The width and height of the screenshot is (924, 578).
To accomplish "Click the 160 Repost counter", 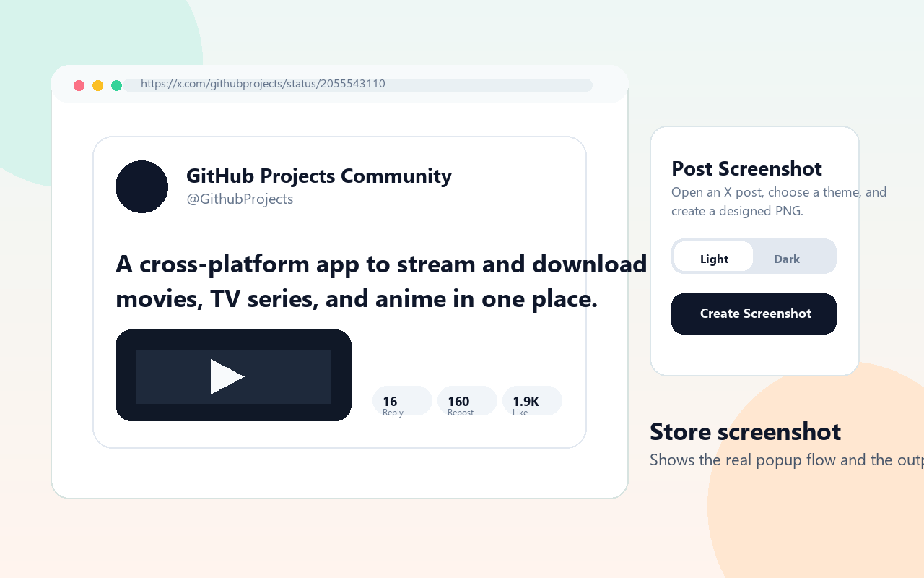I will (467, 401).
